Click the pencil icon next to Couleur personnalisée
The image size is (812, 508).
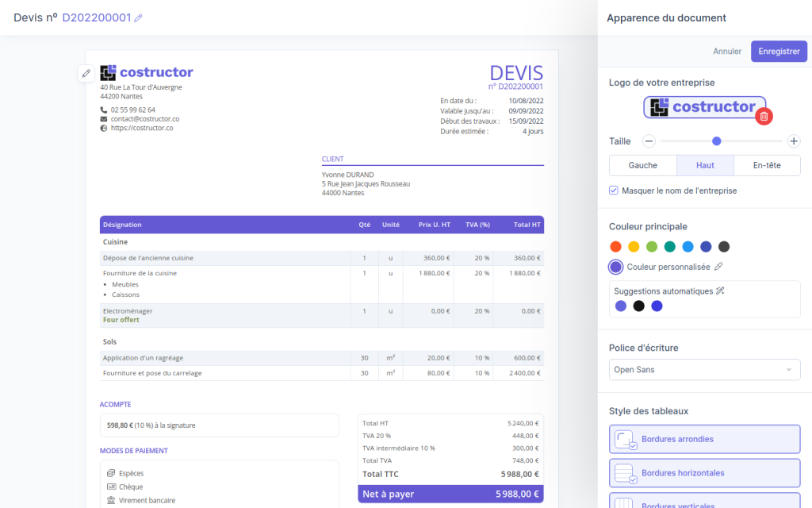720,267
